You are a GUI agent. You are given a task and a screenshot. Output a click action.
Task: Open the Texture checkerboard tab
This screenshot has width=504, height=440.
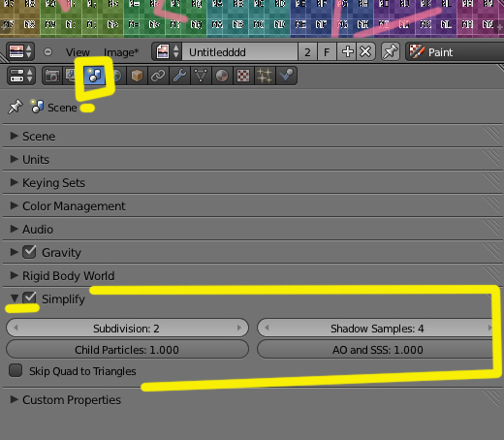(243, 76)
